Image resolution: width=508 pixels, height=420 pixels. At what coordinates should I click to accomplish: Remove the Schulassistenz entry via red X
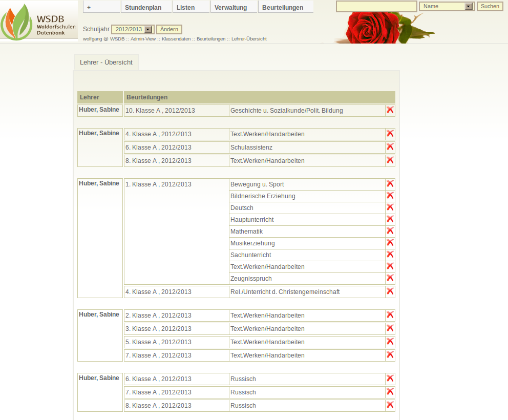pos(390,147)
